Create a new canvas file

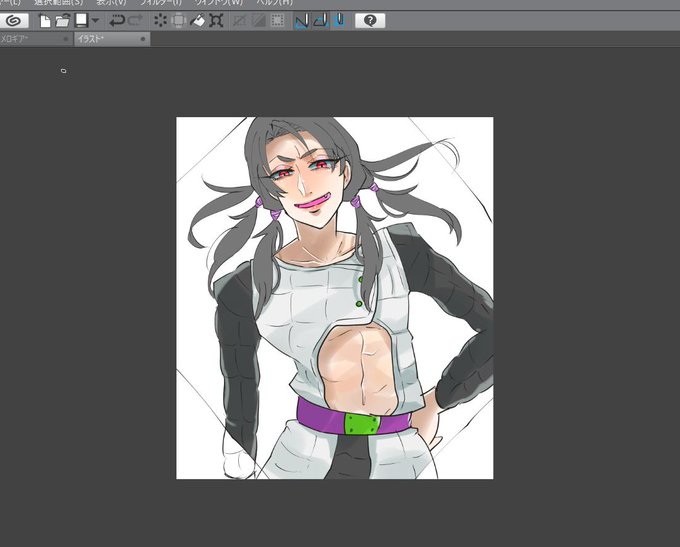point(45,20)
